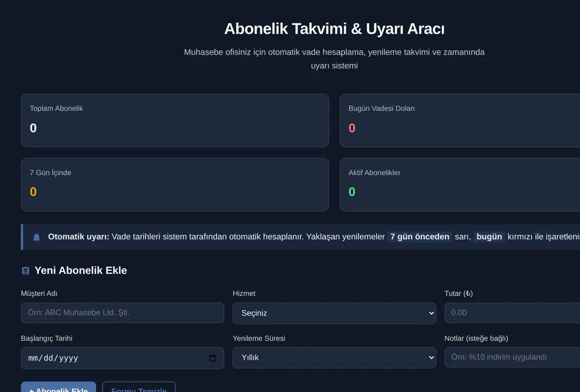580x392 pixels.
Task: Focus the Müşteri Adı input field
Action: click(x=122, y=313)
